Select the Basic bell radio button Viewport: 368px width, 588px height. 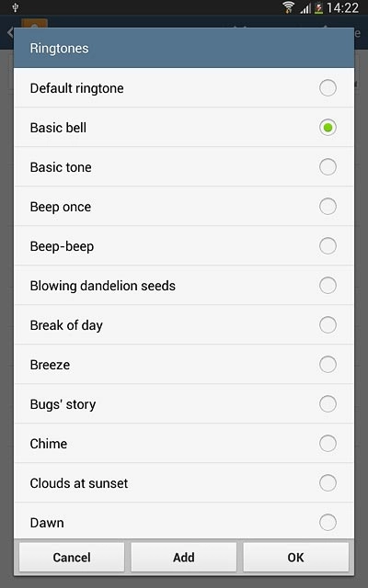coord(328,128)
